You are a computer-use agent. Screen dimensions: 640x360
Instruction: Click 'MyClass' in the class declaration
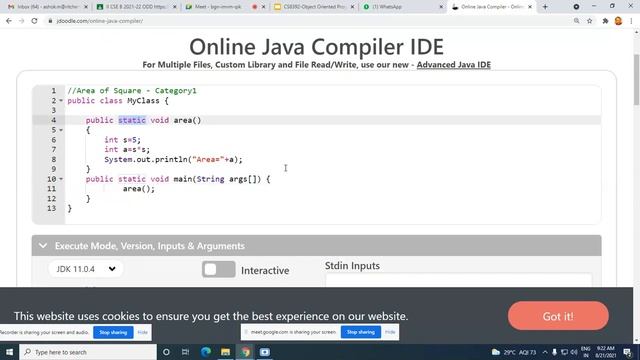tap(143, 100)
